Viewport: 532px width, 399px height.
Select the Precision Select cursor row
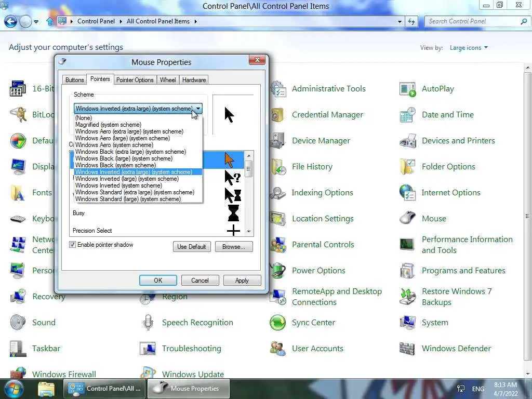coord(157,231)
